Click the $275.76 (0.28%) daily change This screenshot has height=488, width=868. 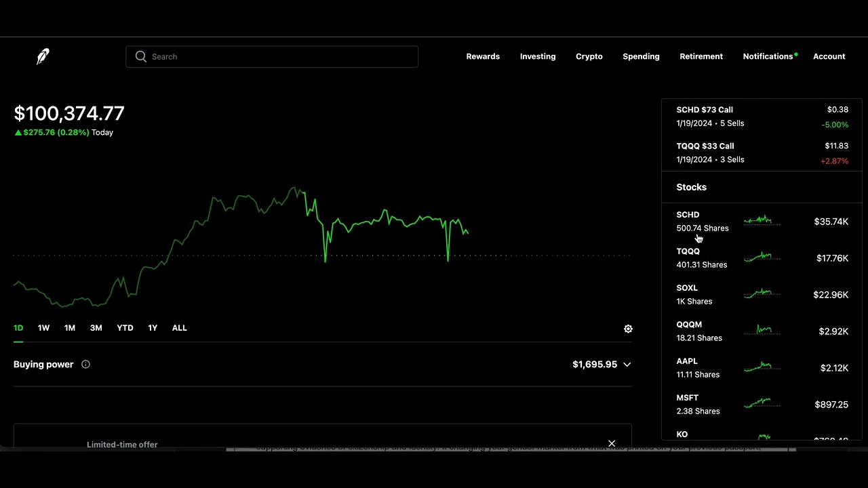(52, 132)
